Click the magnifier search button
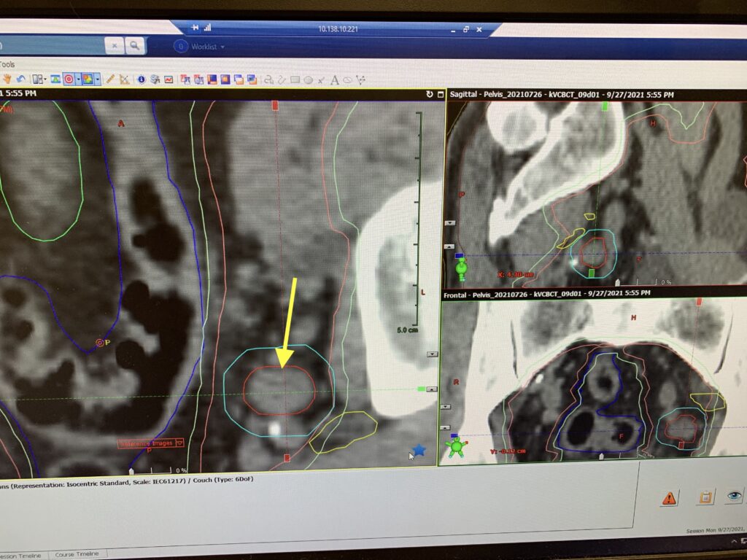Screen dimensions: 747x560 point(135,46)
